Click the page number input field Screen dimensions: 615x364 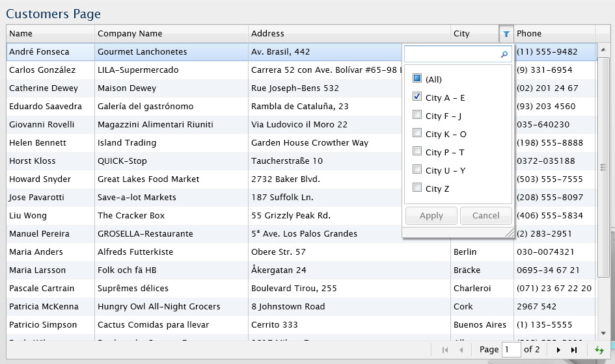pos(511,350)
